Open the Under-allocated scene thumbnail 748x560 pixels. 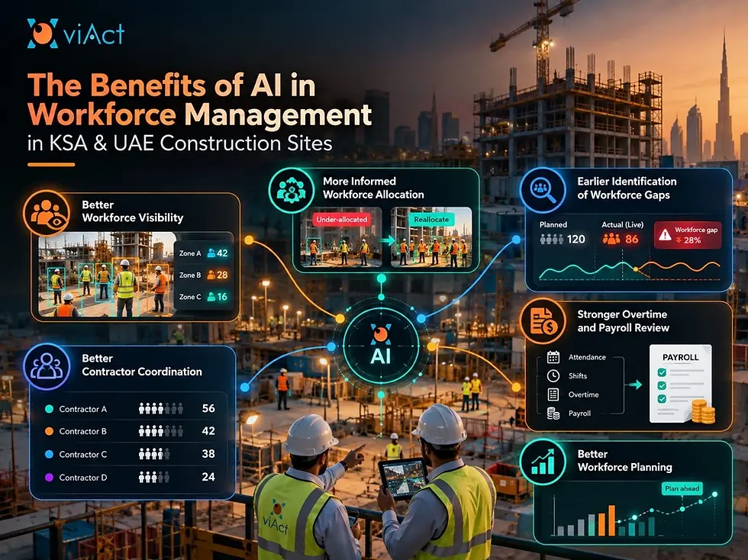341,237
